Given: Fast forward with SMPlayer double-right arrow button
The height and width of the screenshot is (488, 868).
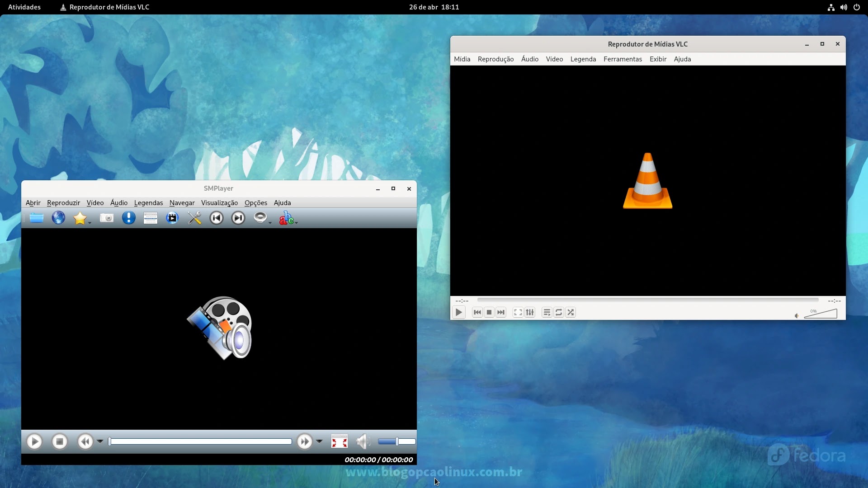Looking at the screenshot, I should [305, 441].
